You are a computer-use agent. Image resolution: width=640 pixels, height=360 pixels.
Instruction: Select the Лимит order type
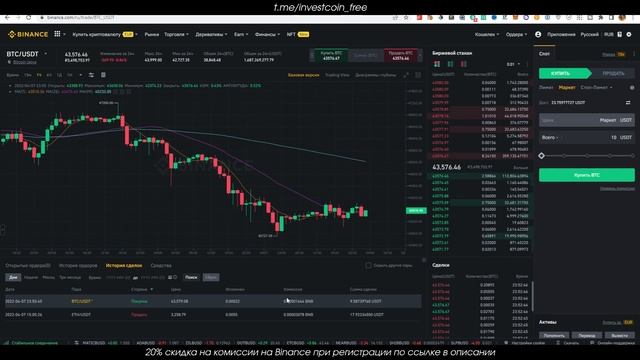[x=546, y=87]
